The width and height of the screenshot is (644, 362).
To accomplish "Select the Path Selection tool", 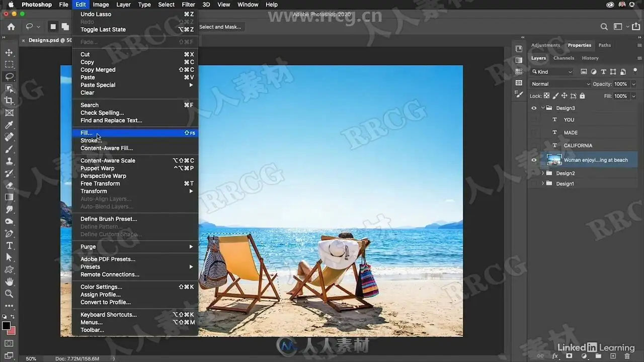I will pyautogui.click(x=9, y=257).
